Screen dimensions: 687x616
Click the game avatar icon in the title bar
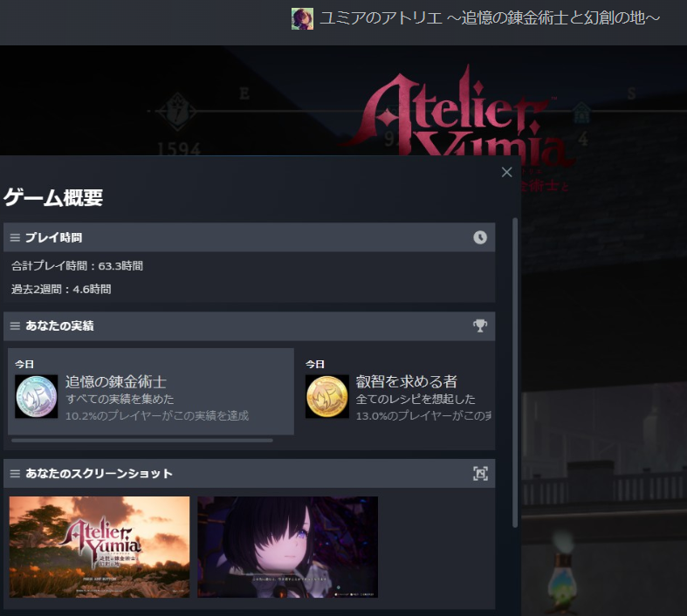coord(302,19)
